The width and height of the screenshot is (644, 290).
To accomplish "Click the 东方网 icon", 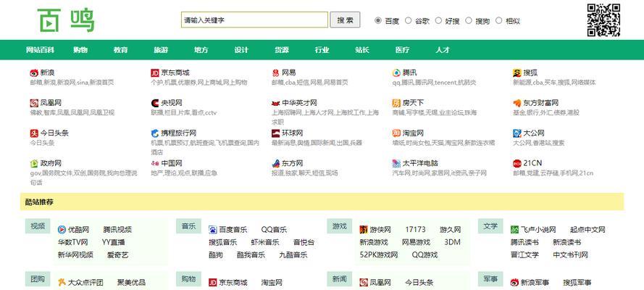I will coord(275,163).
